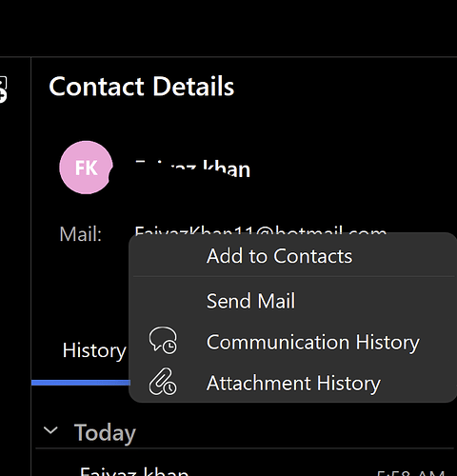
Task: Click the blue underline below History tab
Action: 81,383
